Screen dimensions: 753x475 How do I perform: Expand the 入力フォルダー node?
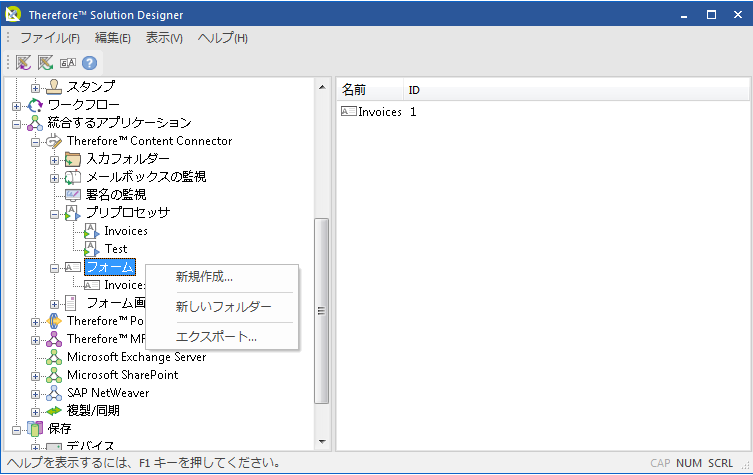point(54,160)
